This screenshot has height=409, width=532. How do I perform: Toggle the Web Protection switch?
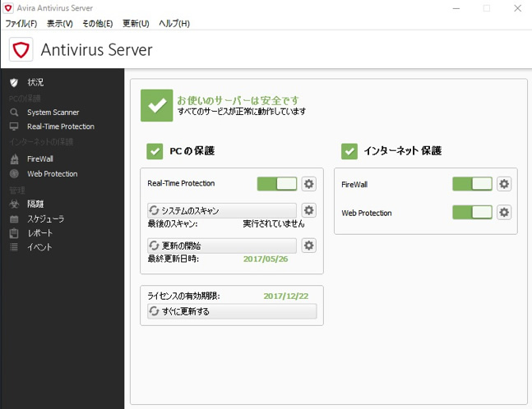[472, 213]
